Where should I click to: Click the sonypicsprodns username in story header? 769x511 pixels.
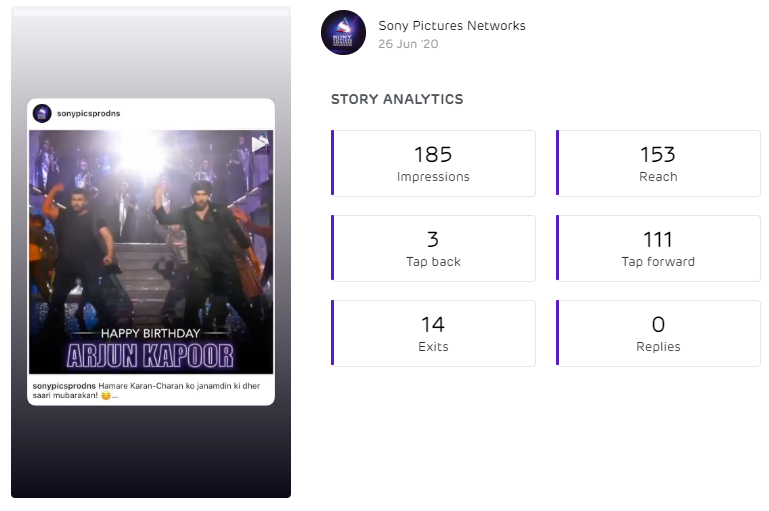pos(89,113)
